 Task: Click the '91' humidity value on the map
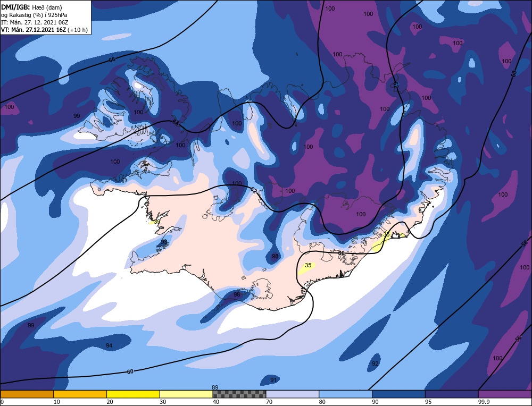click(273, 380)
